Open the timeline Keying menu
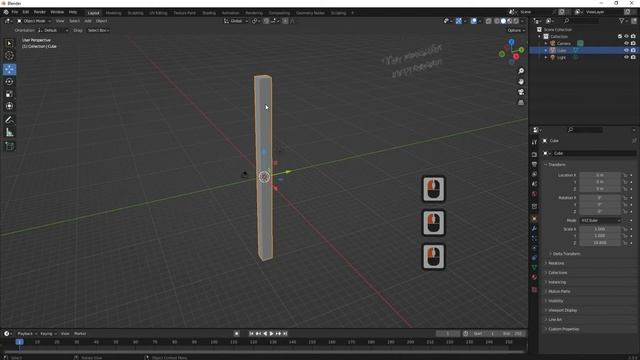 pyautogui.click(x=48, y=333)
